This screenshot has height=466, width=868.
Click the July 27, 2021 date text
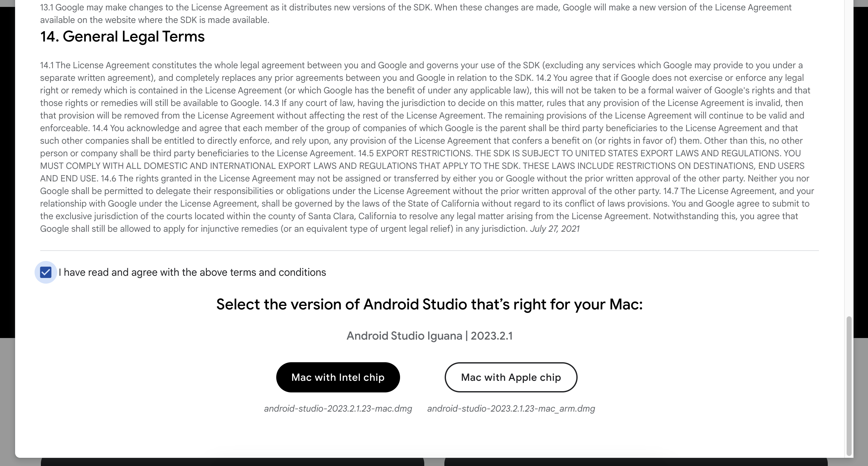click(555, 228)
